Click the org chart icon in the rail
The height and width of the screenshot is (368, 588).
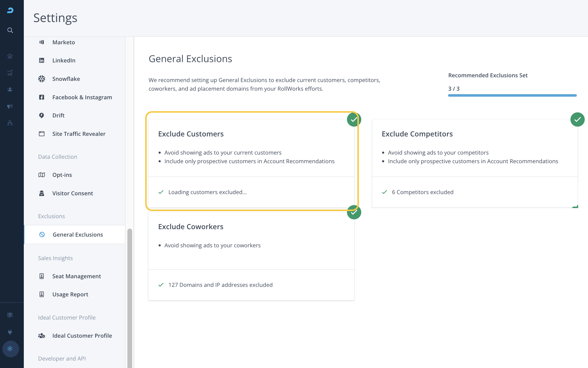pyautogui.click(x=10, y=123)
